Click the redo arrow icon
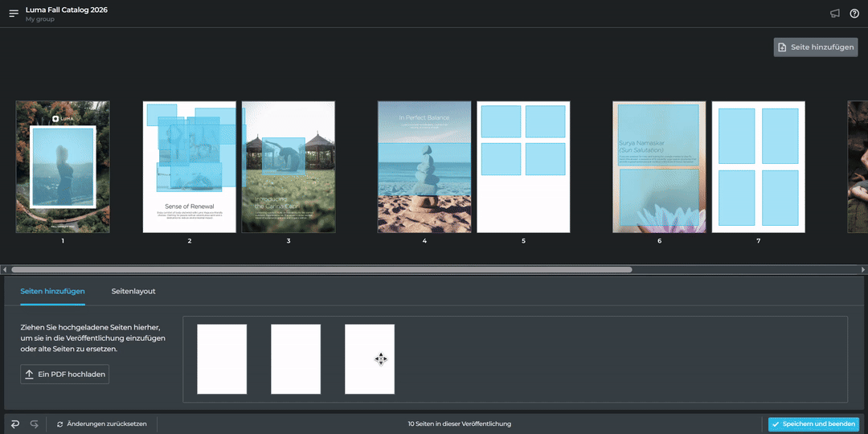The image size is (868, 434). coord(35,424)
